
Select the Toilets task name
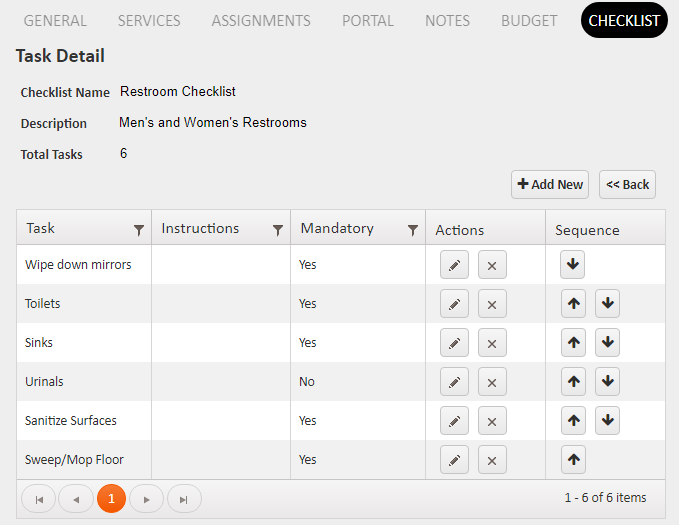point(42,303)
